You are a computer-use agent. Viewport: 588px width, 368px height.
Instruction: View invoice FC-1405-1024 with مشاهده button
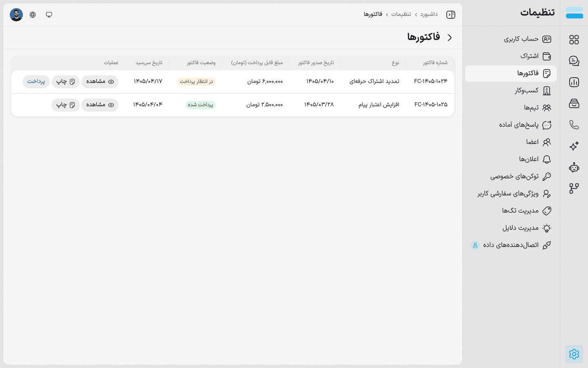click(x=100, y=82)
